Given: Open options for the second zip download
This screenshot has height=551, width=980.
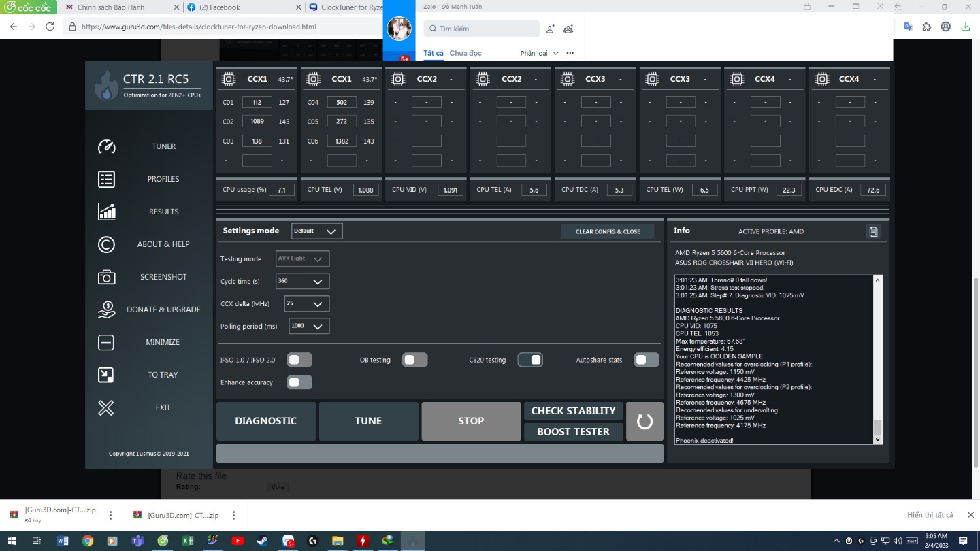Looking at the screenshot, I should coord(233,516).
